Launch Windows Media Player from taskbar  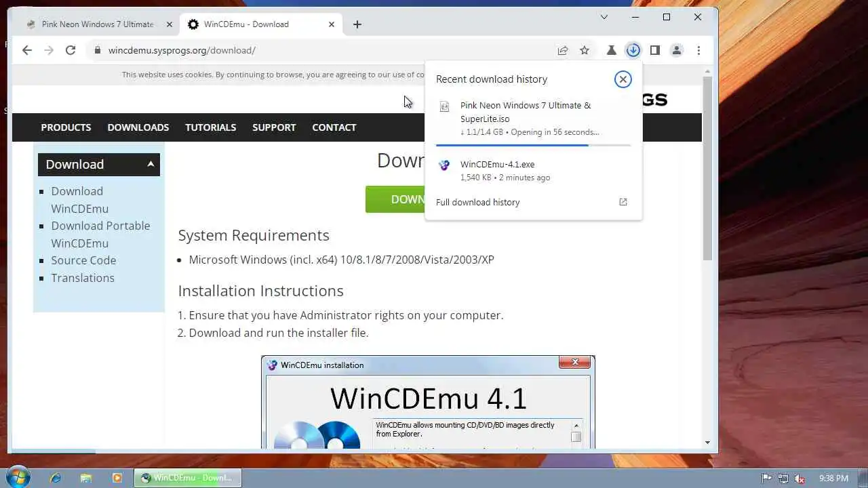[117, 478]
